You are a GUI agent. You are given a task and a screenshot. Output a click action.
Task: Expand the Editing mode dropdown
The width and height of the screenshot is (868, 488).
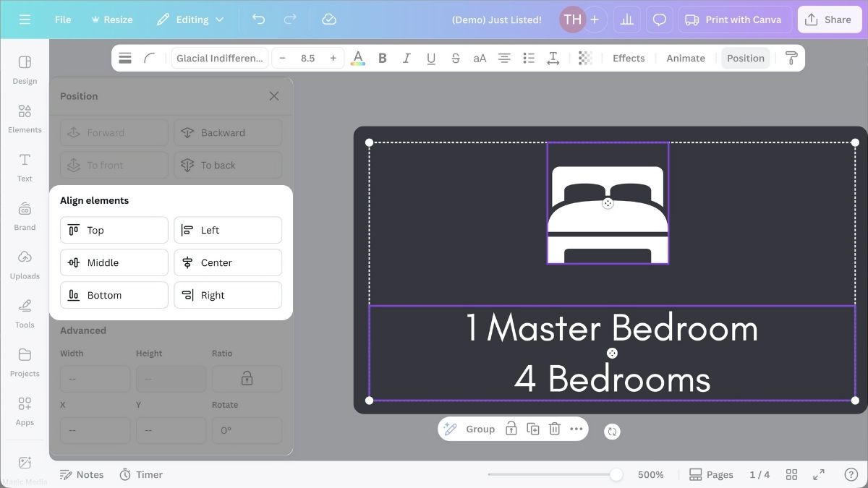(190, 20)
